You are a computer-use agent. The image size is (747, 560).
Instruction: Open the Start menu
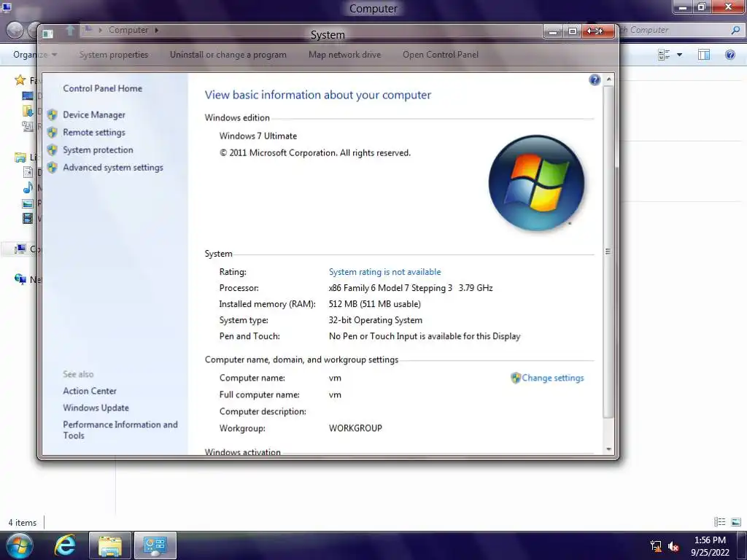[x=20, y=545]
